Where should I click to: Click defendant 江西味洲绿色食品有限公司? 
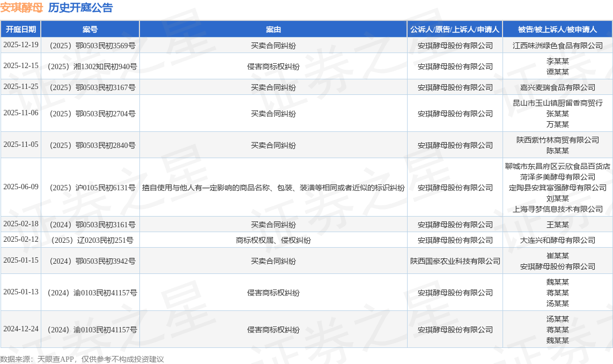click(x=557, y=46)
